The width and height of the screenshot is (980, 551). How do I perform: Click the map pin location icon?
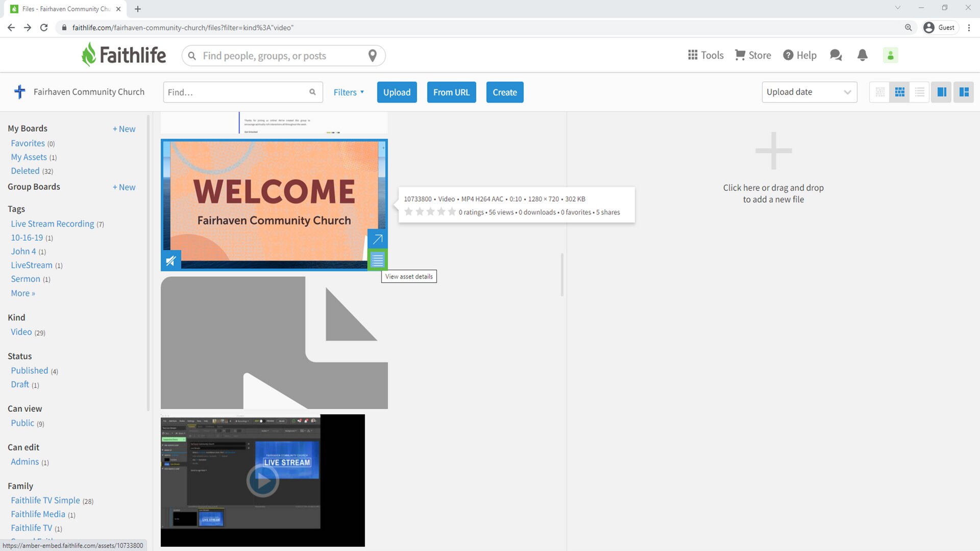pos(373,56)
